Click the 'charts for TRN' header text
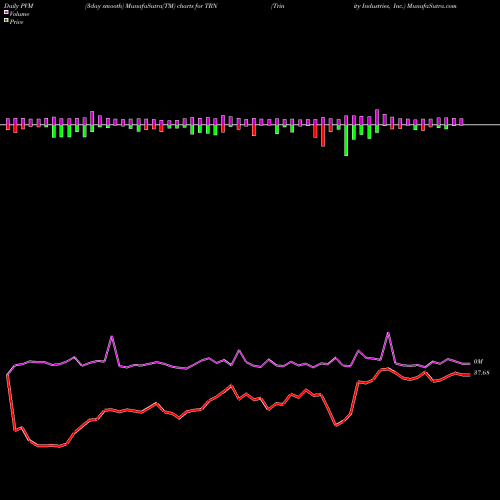 [197, 6]
